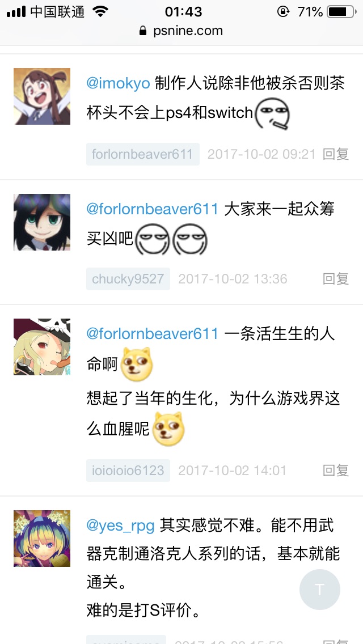The image size is (363, 644).
Task: Open ioioioio6123's blonde pirate-hat avatar
Action: [42, 346]
